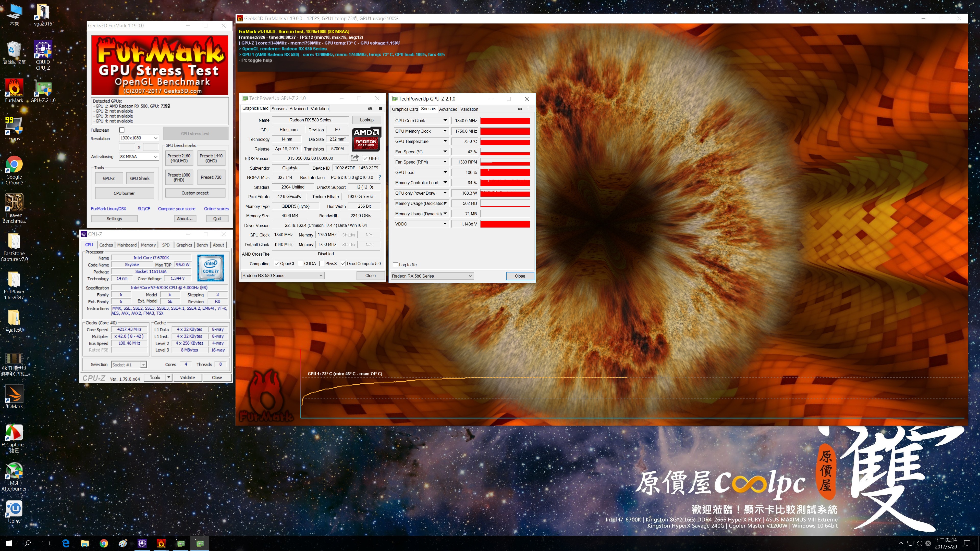
Task: Switch to the Advanced tab in GPU-Z Sensors window
Action: pyautogui.click(x=448, y=109)
